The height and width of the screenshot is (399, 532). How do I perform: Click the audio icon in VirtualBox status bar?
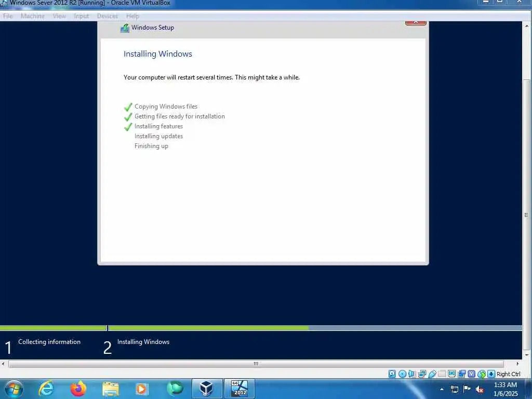pos(412,374)
